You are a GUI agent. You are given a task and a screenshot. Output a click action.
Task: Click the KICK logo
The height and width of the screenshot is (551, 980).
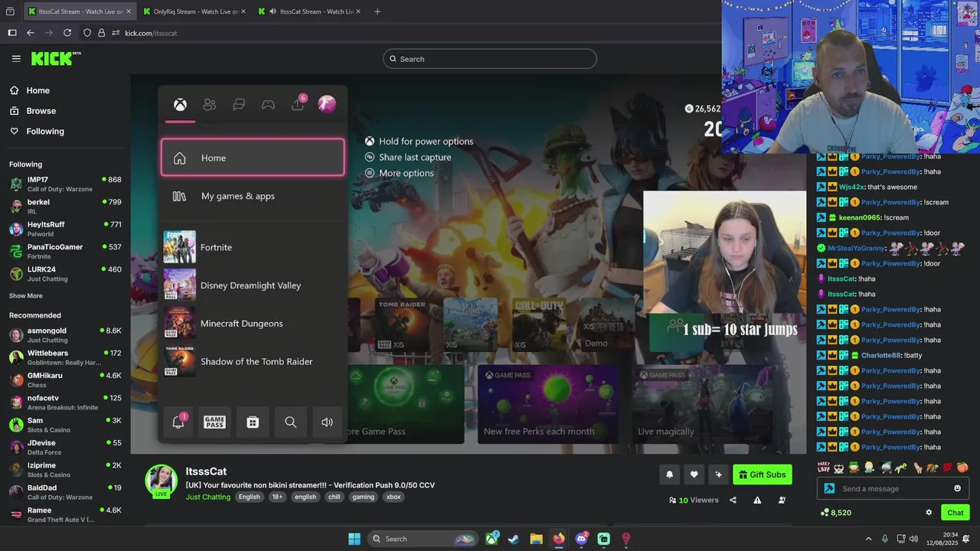55,58
